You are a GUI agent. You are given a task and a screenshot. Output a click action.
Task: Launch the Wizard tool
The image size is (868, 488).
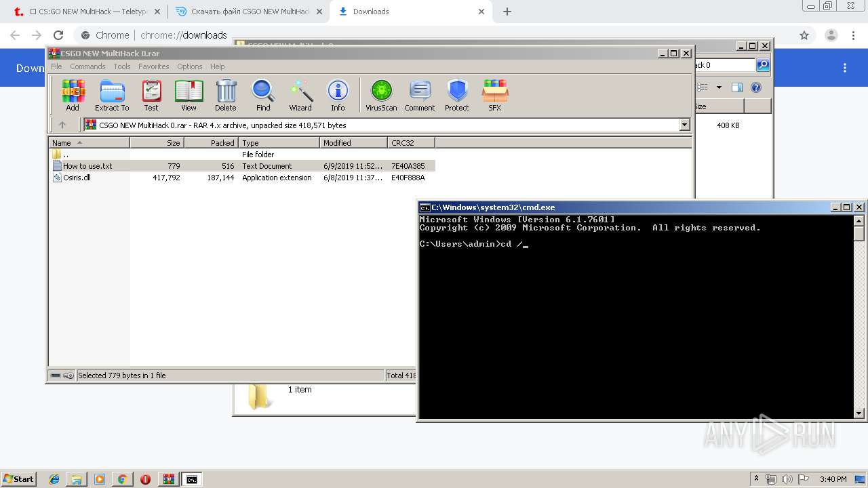(x=300, y=95)
